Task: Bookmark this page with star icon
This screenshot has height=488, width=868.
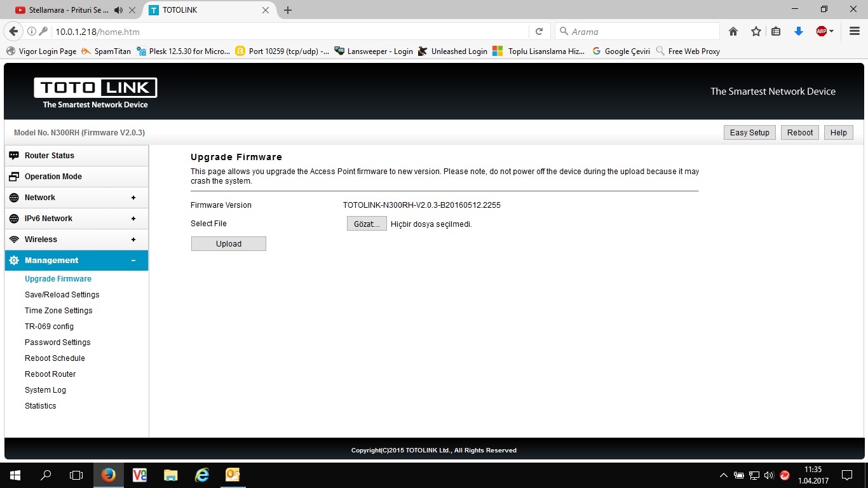Action: click(756, 32)
